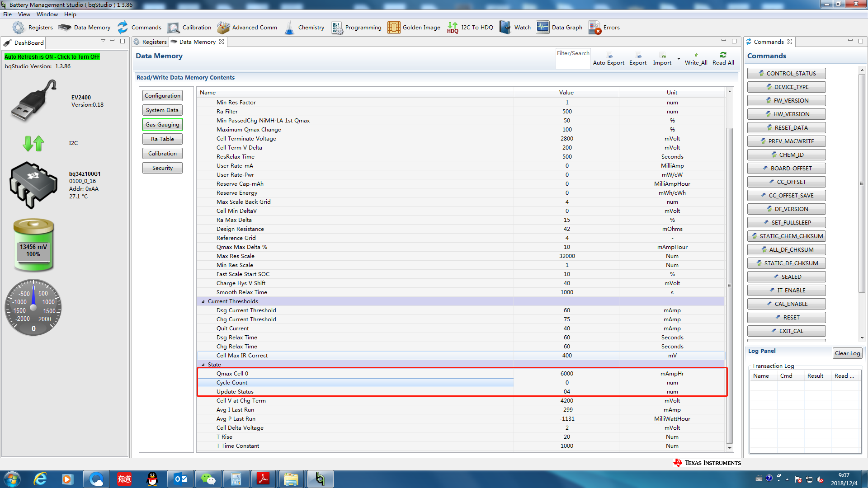
Task: Open the Watch toolbar icon
Action: tap(505, 28)
